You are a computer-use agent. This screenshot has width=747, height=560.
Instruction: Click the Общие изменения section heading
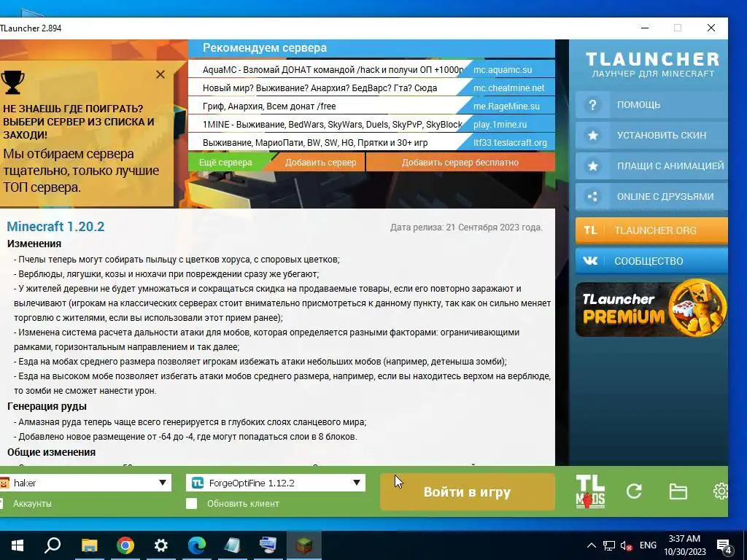[52, 452]
